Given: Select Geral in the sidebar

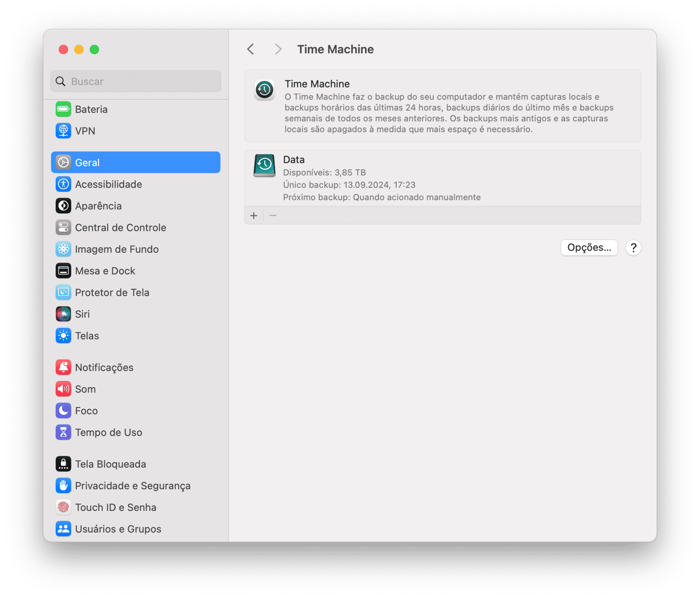Looking at the screenshot, I should [136, 163].
